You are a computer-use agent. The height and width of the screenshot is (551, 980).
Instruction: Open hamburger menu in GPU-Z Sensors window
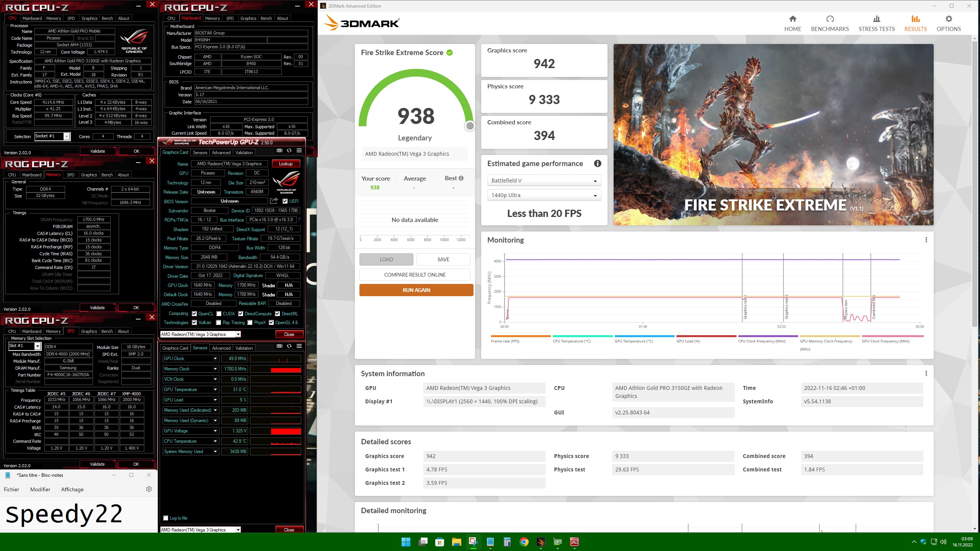[299, 346]
